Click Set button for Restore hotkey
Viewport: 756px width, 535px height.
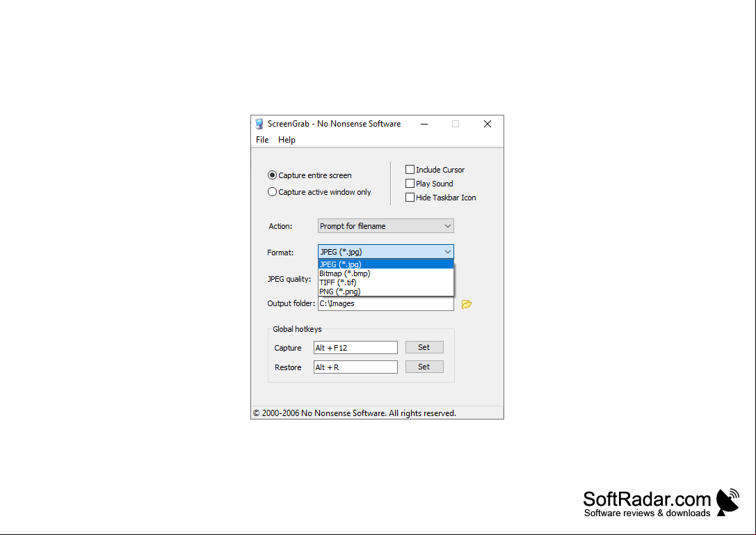(x=424, y=367)
